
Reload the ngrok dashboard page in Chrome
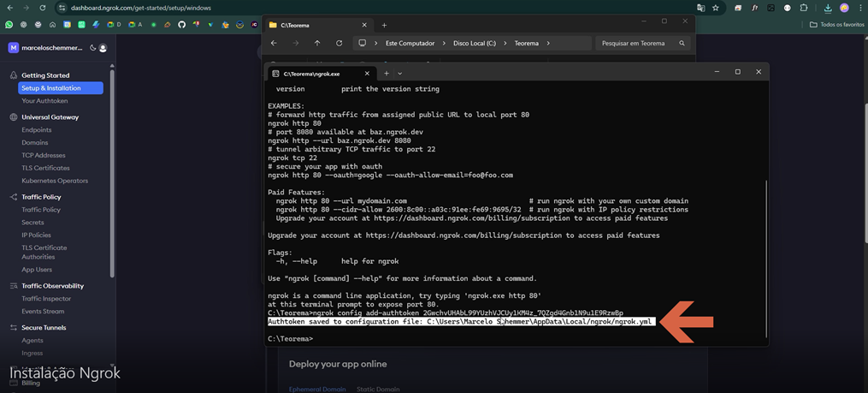point(43,9)
